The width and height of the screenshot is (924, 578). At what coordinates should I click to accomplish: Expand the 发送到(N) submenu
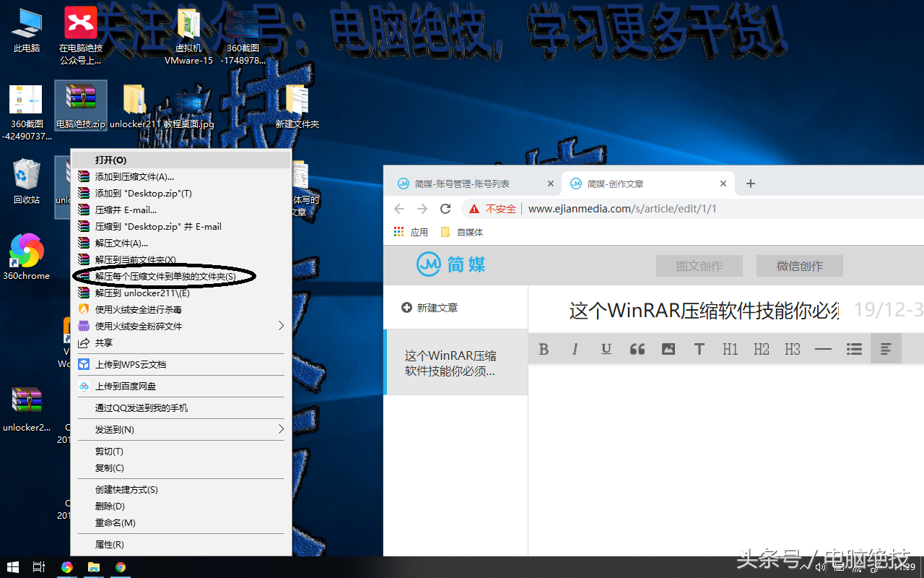(180, 430)
